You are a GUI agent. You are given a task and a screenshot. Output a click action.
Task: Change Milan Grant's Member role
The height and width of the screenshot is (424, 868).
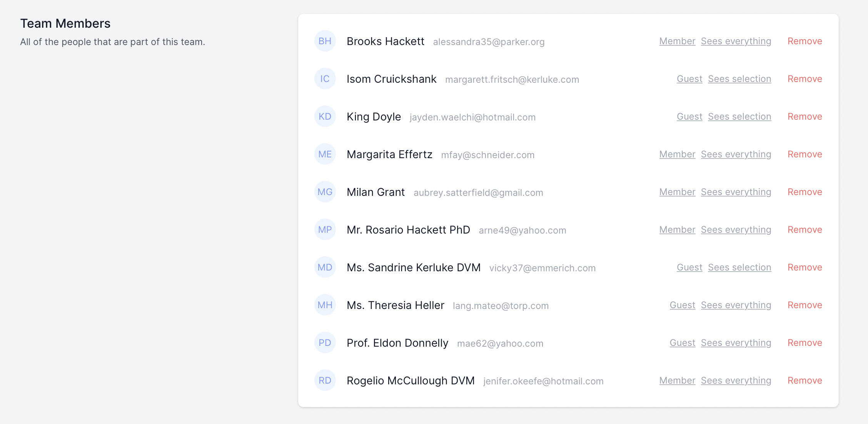point(677,192)
